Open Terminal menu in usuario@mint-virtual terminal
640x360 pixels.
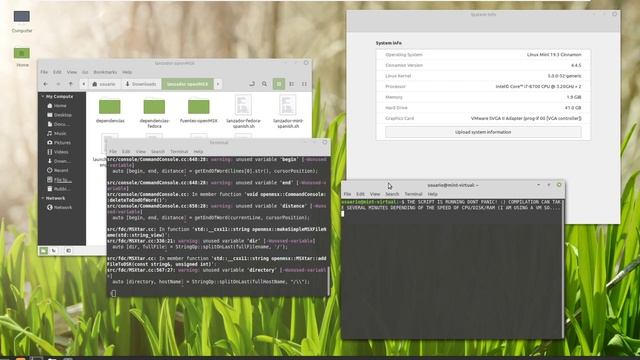click(413, 194)
